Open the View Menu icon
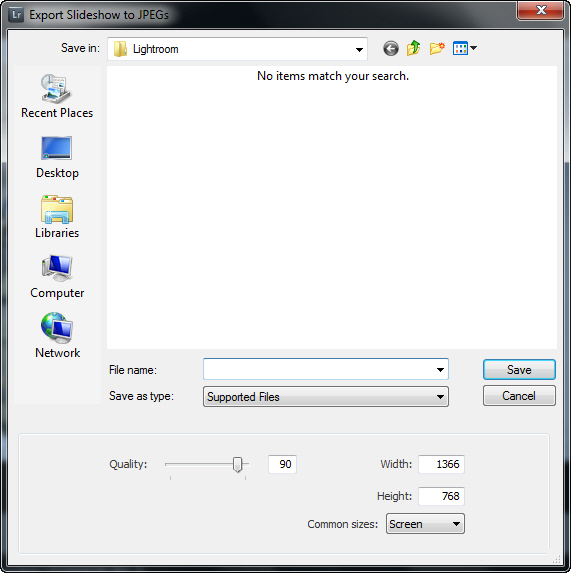 tap(464, 48)
